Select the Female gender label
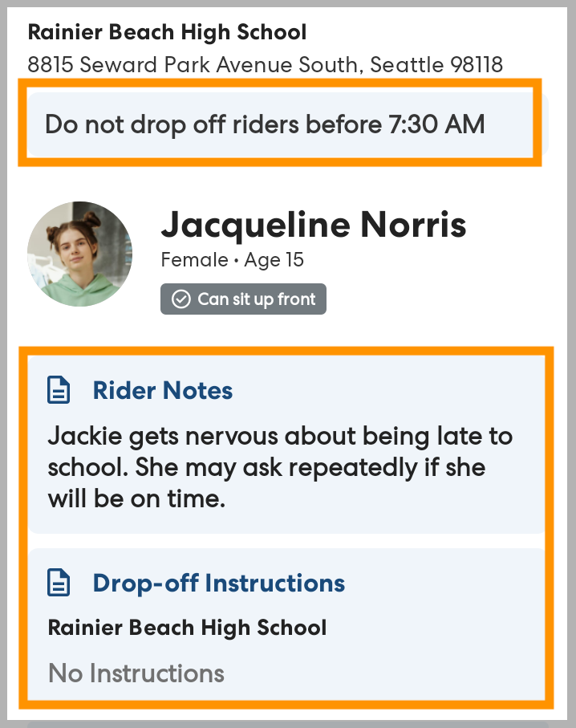The width and height of the screenshot is (576, 728). pos(194,260)
